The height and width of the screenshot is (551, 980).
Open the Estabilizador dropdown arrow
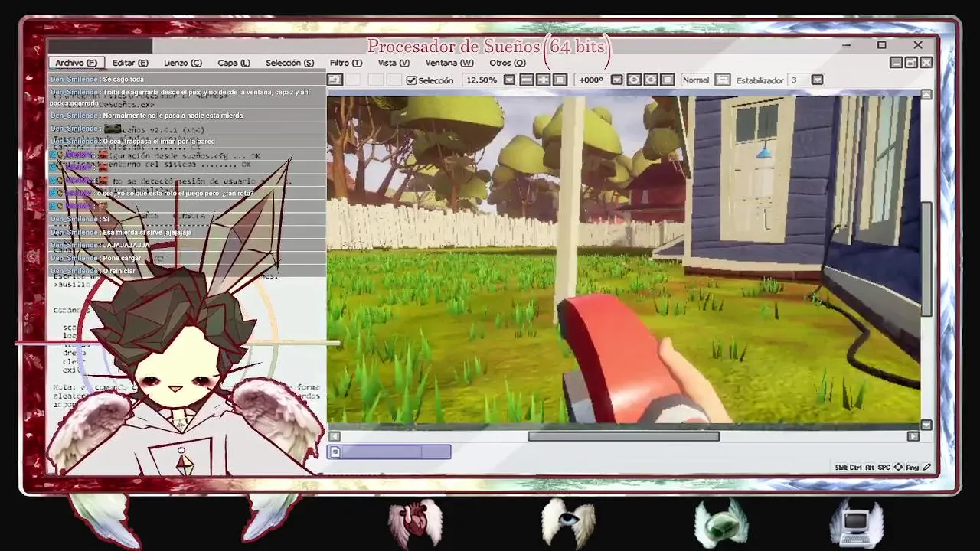coord(817,80)
